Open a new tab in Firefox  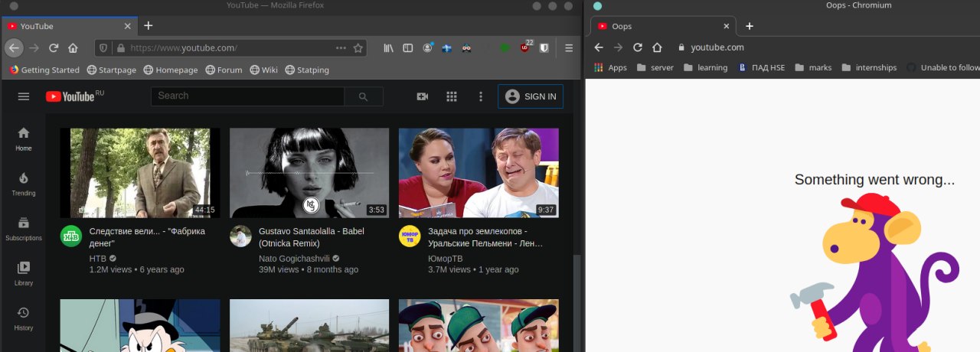[149, 25]
